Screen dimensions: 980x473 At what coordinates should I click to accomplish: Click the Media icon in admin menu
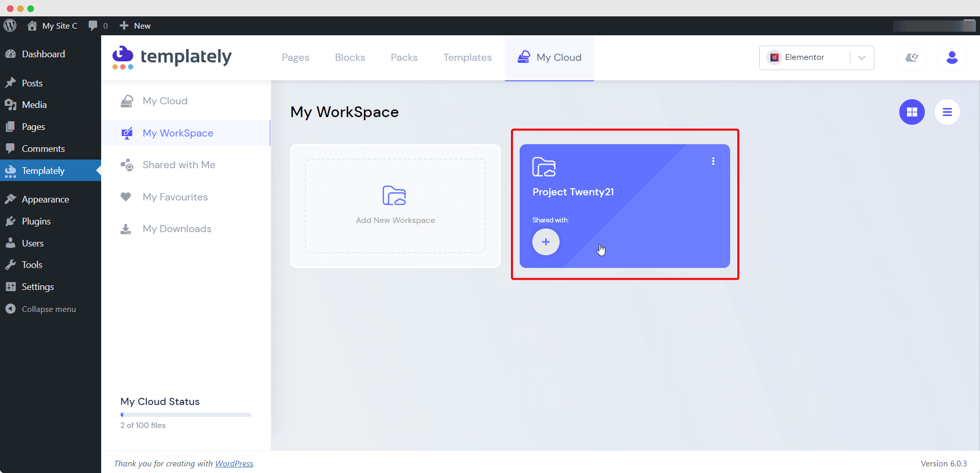point(10,104)
